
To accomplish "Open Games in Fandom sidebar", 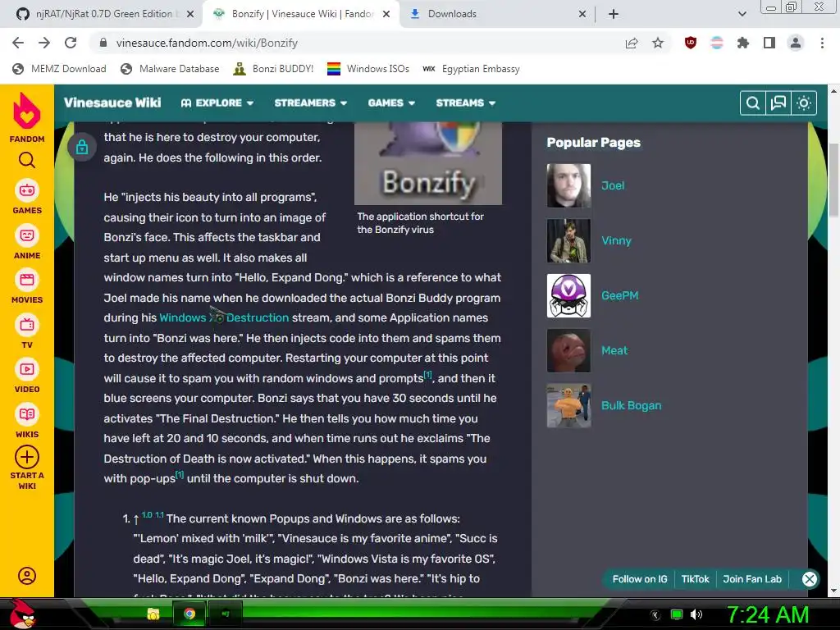I will tap(27, 197).
